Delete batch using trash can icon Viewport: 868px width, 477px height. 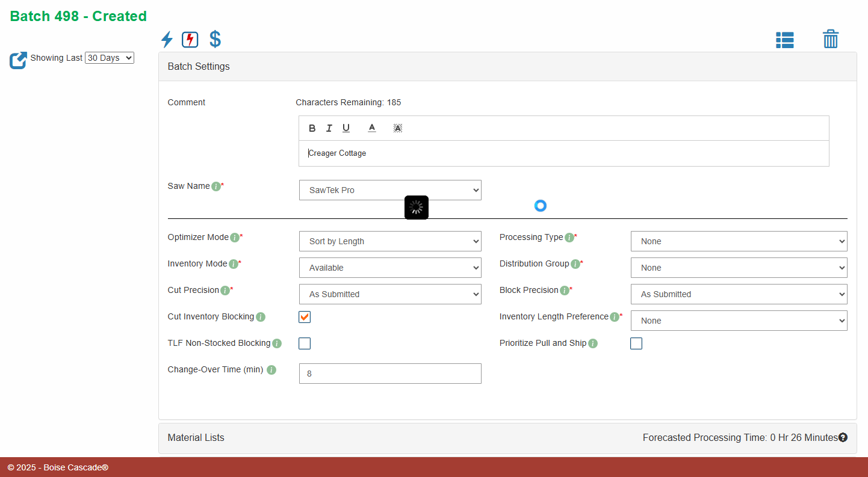click(831, 39)
